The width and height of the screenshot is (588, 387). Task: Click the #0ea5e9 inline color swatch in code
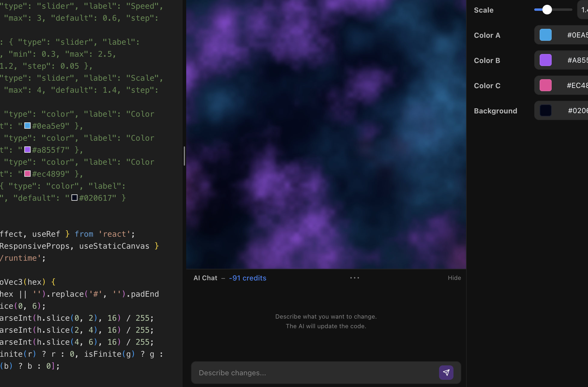click(x=27, y=126)
